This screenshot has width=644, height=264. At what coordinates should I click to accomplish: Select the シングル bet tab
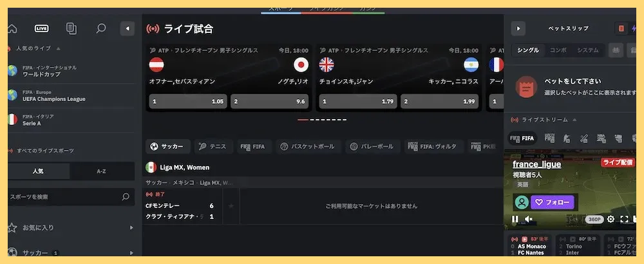click(528, 50)
